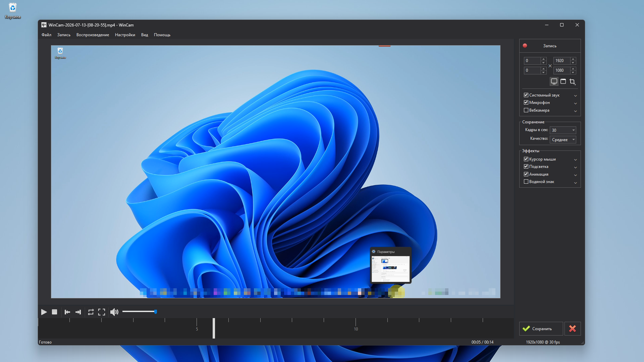Select window capture mode icon

click(x=563, y=81)
